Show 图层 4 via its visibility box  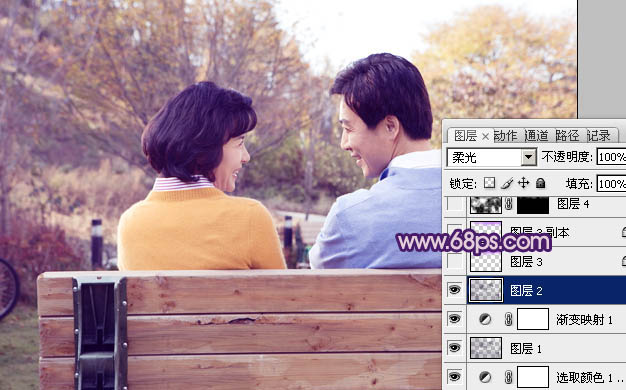click(x=454, y=204)
